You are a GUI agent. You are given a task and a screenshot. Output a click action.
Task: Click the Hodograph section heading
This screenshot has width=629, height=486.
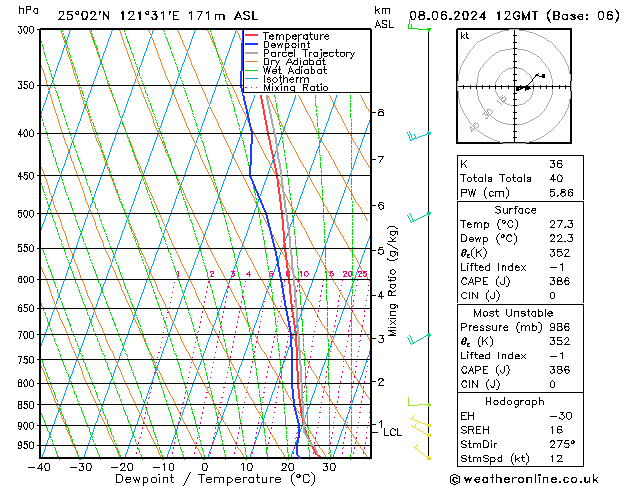(515, 401)
